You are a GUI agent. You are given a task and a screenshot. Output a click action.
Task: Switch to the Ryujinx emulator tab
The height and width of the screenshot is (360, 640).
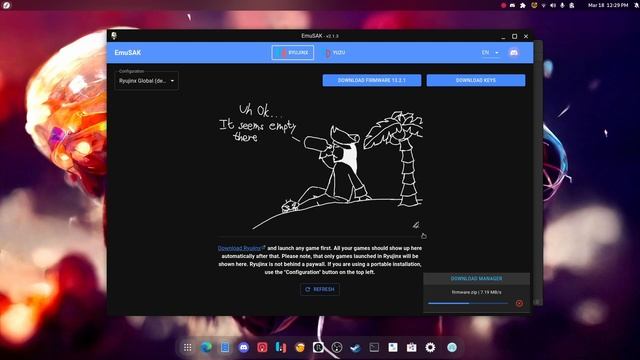tap(293, 53)
